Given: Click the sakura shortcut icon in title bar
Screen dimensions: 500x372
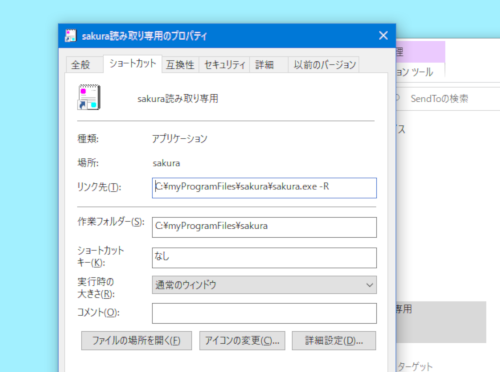Looking at the screenshot, I should 70,36.
